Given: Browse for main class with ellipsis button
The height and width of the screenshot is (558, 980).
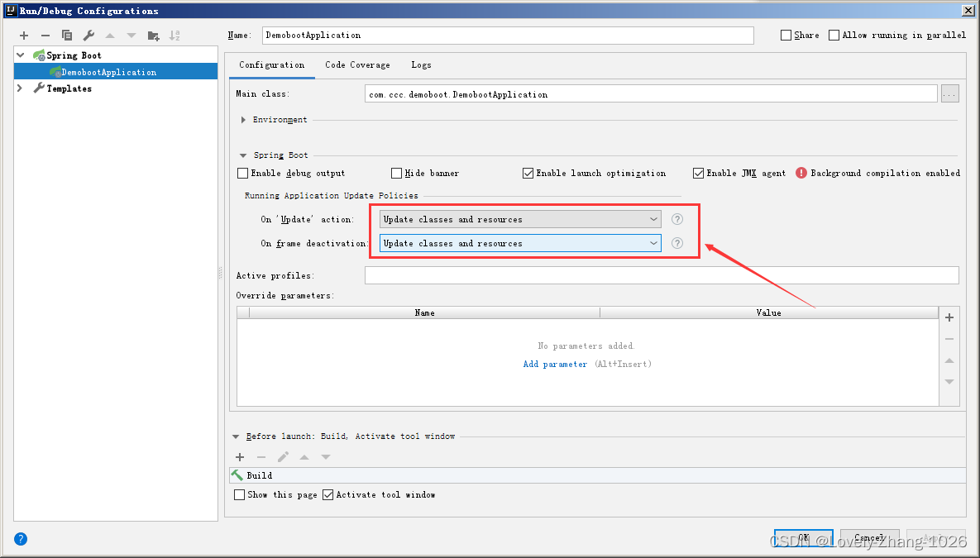Looking at the screenshot, I should tap(950, 94).
